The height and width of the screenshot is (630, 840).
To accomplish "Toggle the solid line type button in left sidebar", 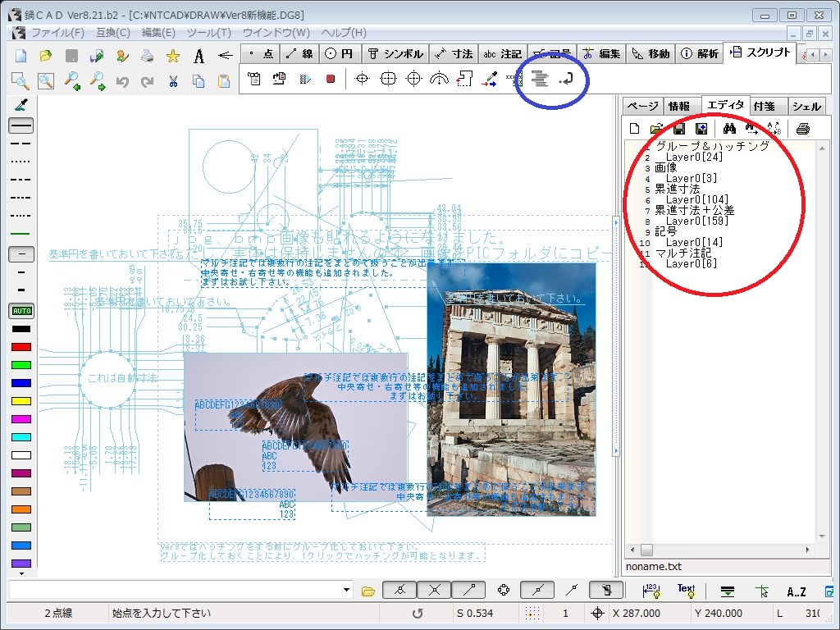I will [21, 126].
